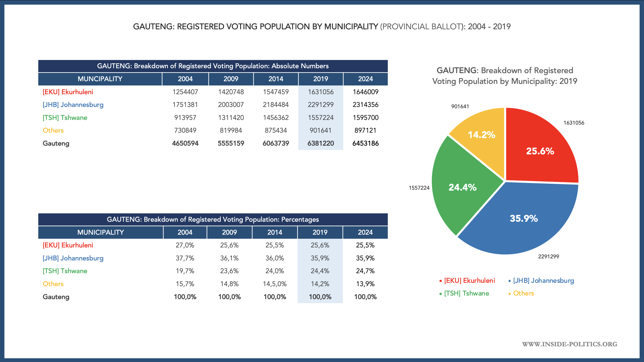Click Tshwane row label in Percentages table

(x=65, y=271)
